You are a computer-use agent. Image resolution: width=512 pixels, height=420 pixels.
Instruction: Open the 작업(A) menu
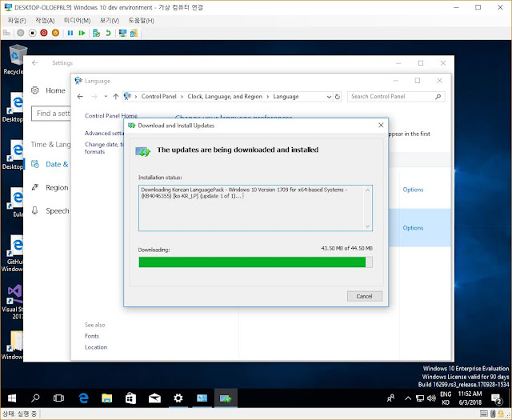click(x=45, y=21)
